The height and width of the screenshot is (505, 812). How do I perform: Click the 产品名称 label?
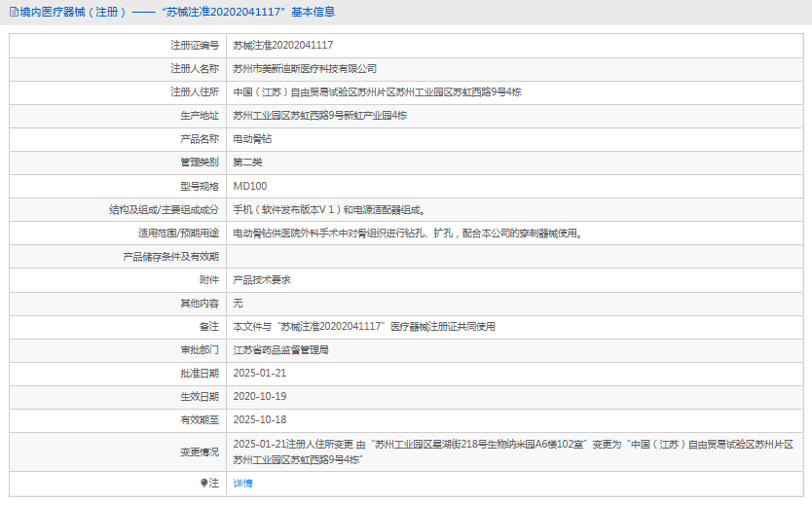click(x=200, y=139)
